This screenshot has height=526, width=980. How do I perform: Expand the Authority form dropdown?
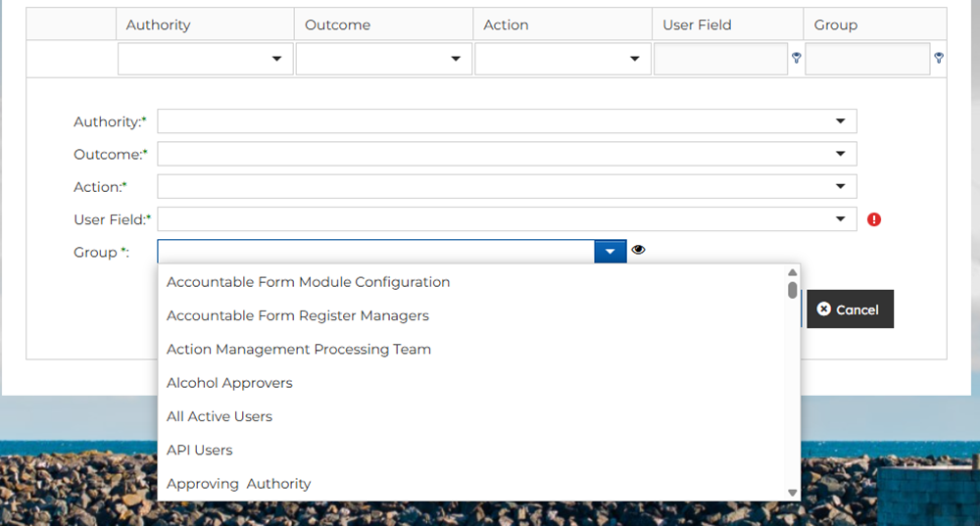[x=840, y=121]
